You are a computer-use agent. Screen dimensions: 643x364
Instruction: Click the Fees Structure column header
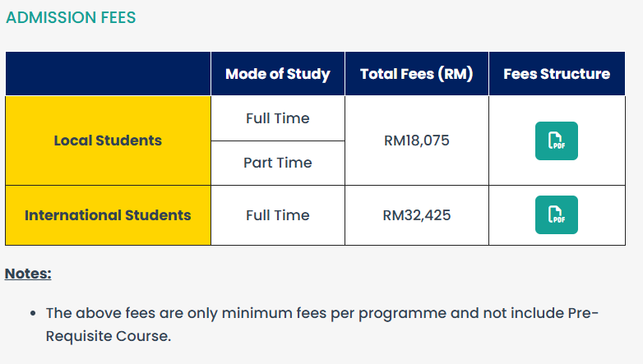pyautogui.click(x=556, y=74)
